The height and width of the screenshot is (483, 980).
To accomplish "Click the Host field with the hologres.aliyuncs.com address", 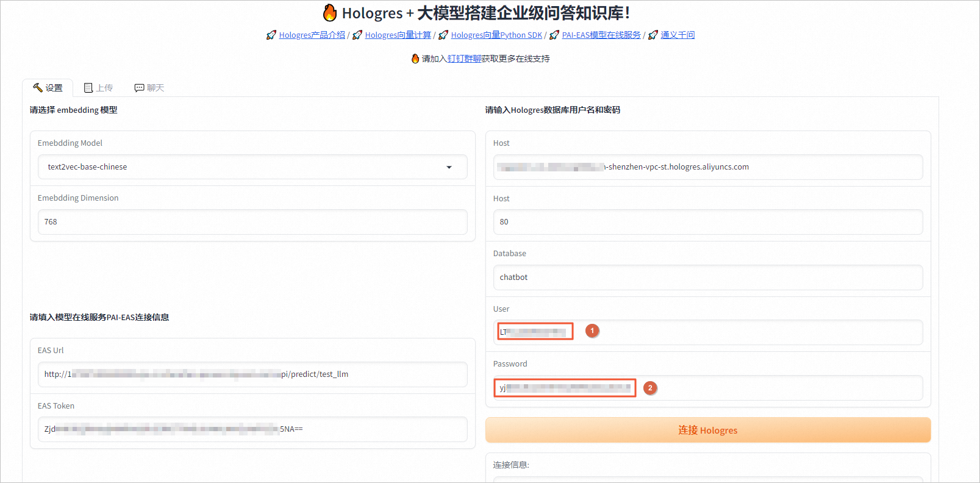I will (708, 167).
